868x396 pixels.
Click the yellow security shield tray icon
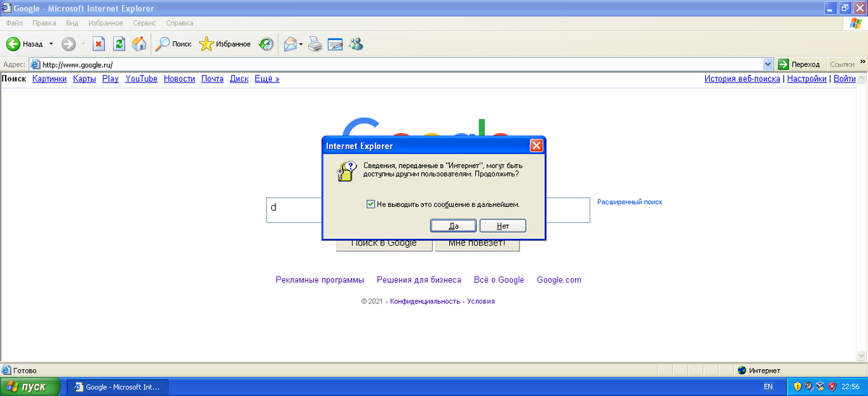pyautogui.click(x=796, y=387)
